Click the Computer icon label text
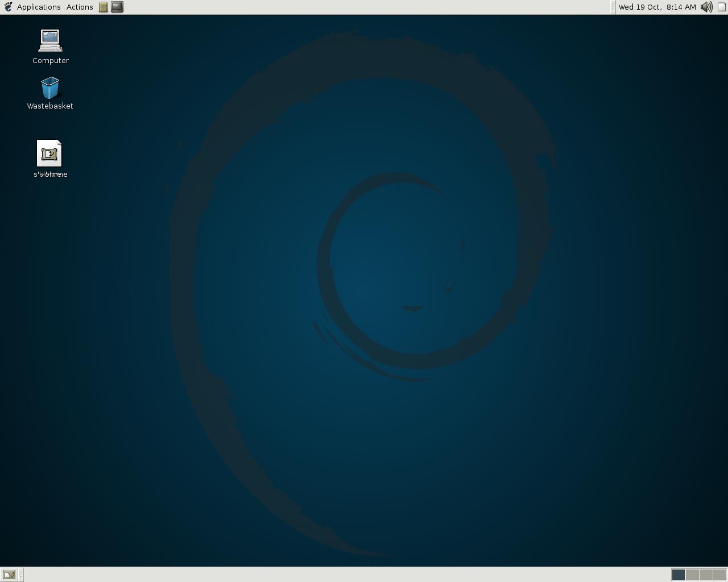 click(51, 60)
